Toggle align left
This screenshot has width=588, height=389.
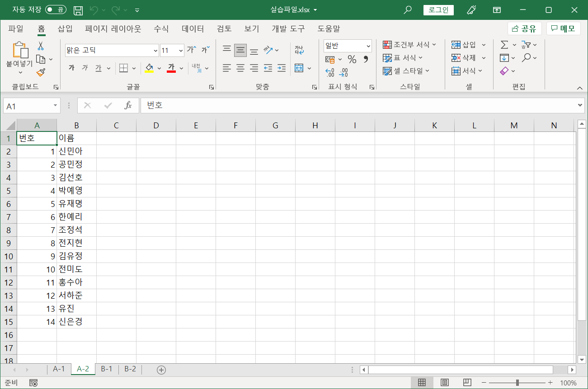[x=227, y=68]
